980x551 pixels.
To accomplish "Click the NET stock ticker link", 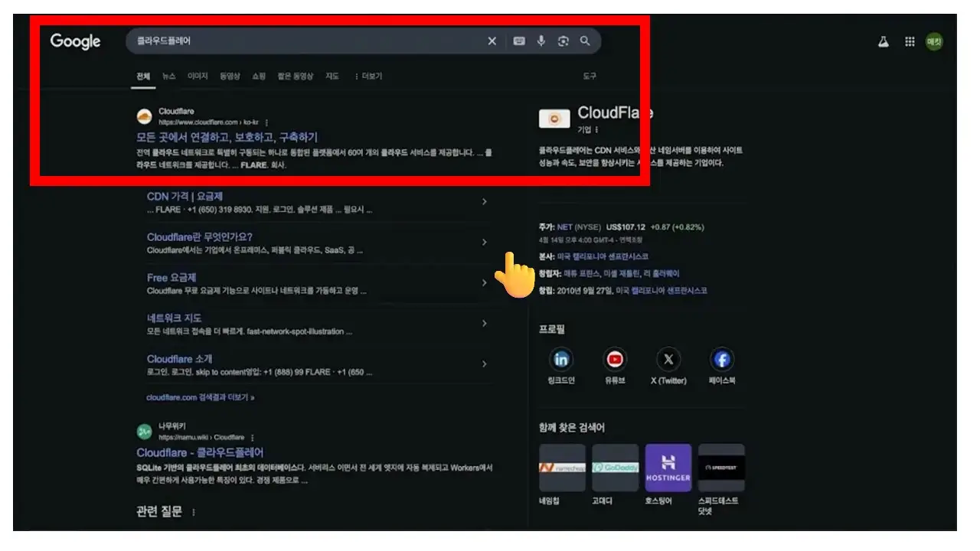I will tap(564, 227).
